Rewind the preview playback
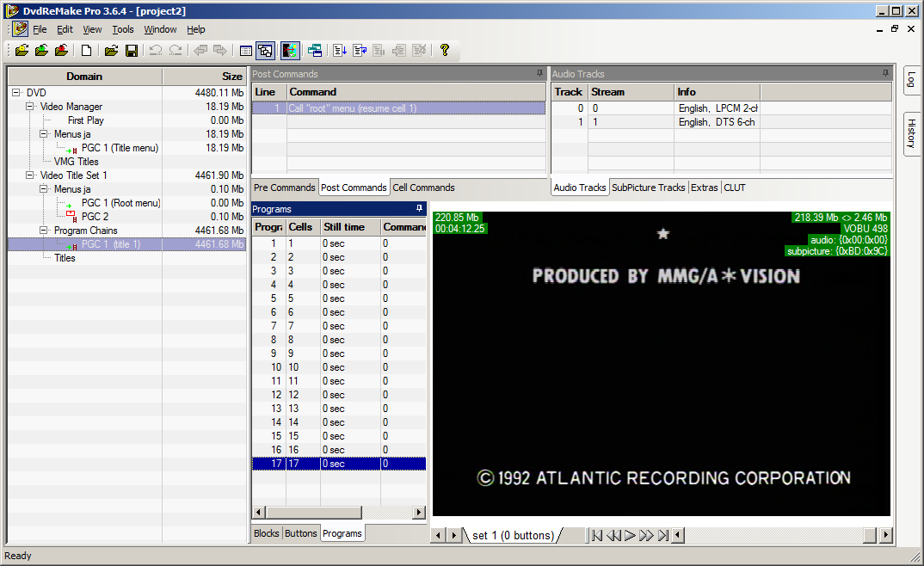 (613, 535)
